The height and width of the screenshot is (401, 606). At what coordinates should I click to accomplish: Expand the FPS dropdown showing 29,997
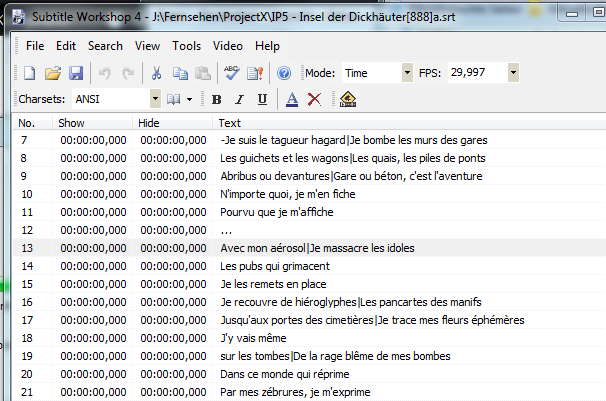[513, 73]
